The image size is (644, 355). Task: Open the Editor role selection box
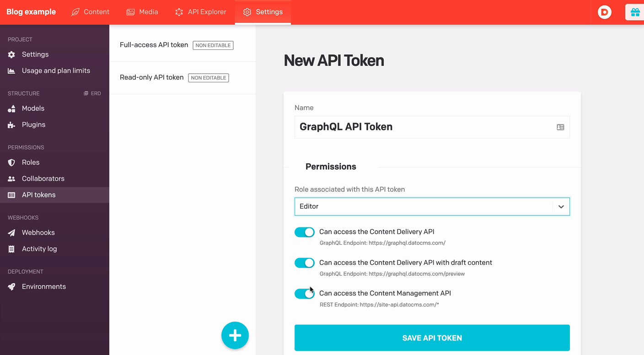[x=423, y=207]
